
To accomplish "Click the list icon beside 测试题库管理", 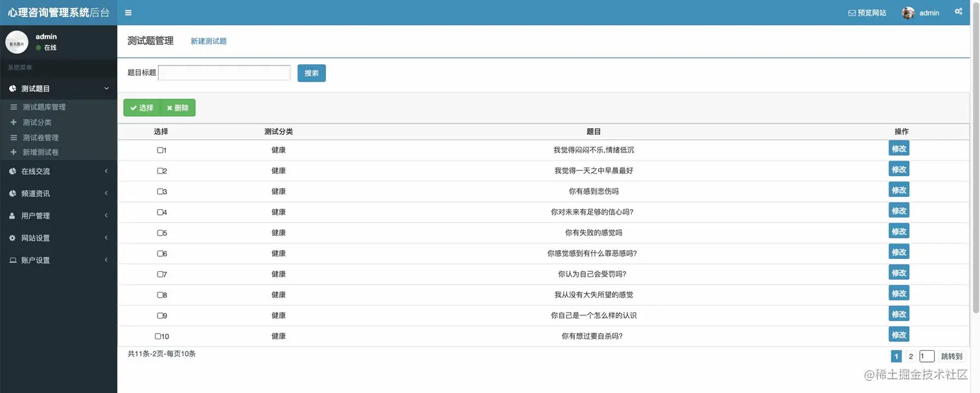I will [x=14, y=107].
